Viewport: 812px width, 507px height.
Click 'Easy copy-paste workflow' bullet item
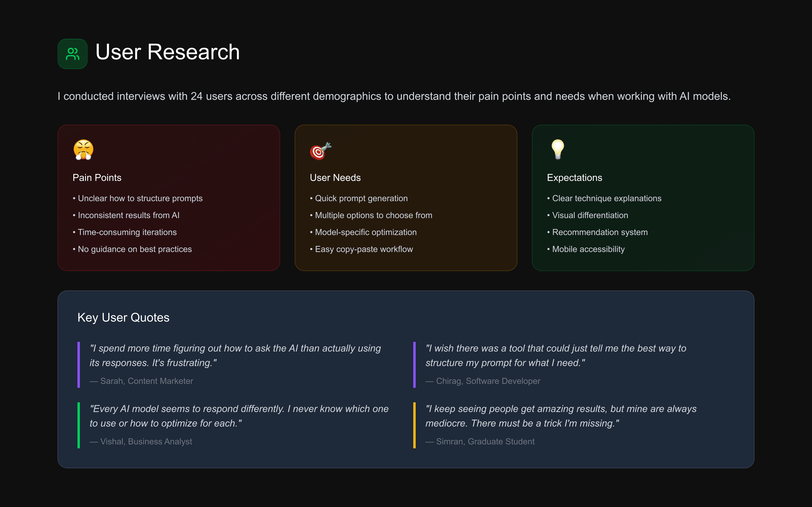coord(364,249)
